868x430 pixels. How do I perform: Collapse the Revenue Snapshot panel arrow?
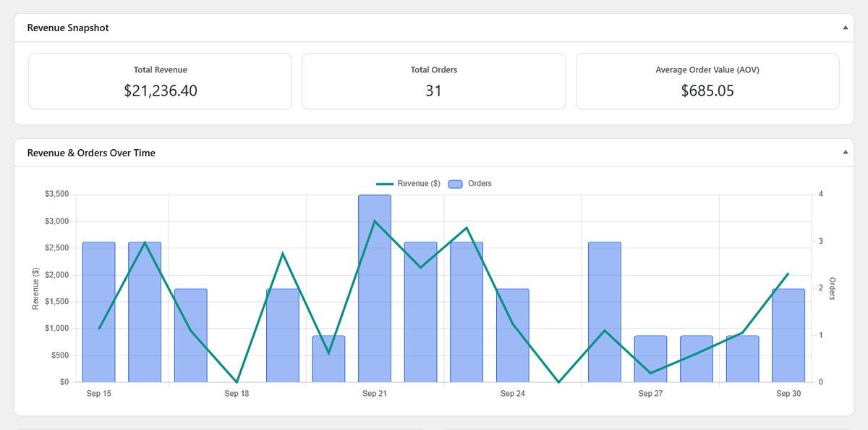[845, 28]
